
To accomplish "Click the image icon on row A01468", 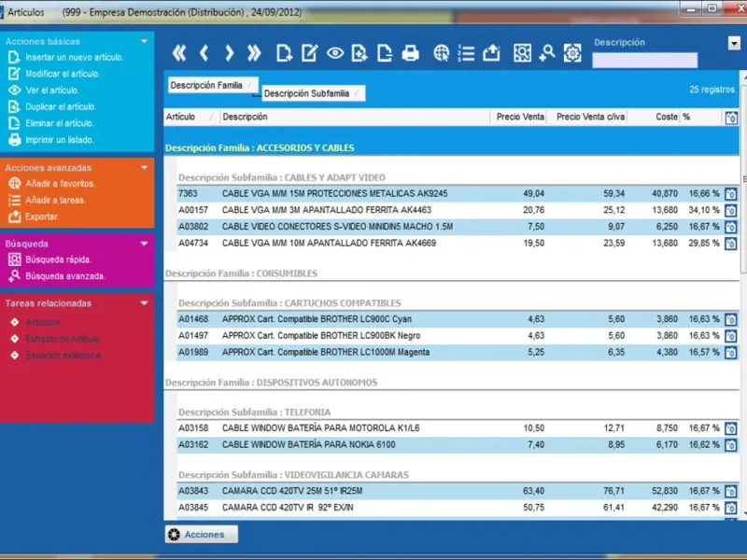I will (731, 319).
